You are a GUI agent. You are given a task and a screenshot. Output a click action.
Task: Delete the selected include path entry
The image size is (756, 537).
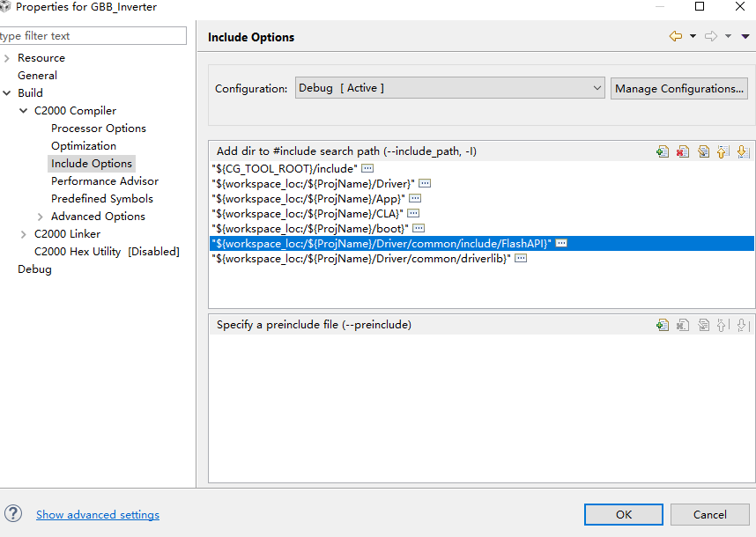pos(683,151)
